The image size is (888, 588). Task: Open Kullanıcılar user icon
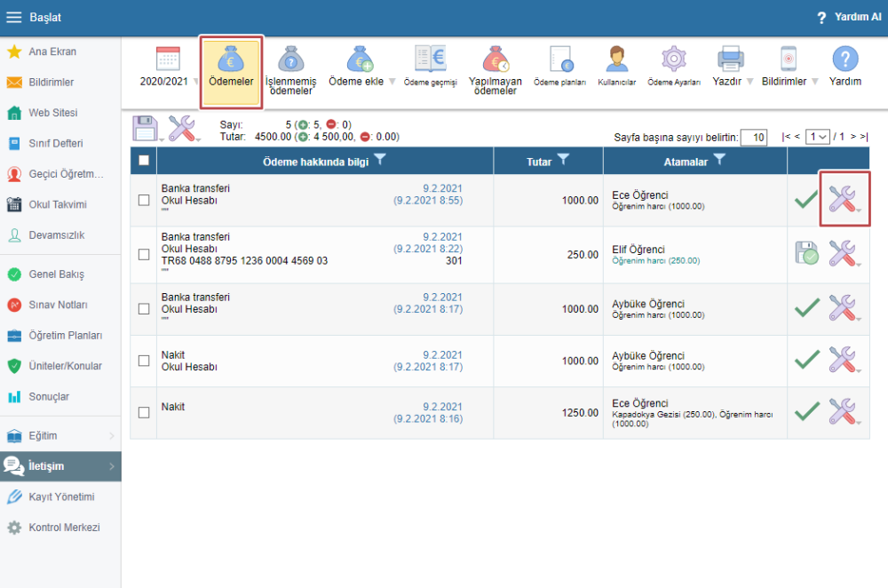pyautogui.click(x=617, y=59)
